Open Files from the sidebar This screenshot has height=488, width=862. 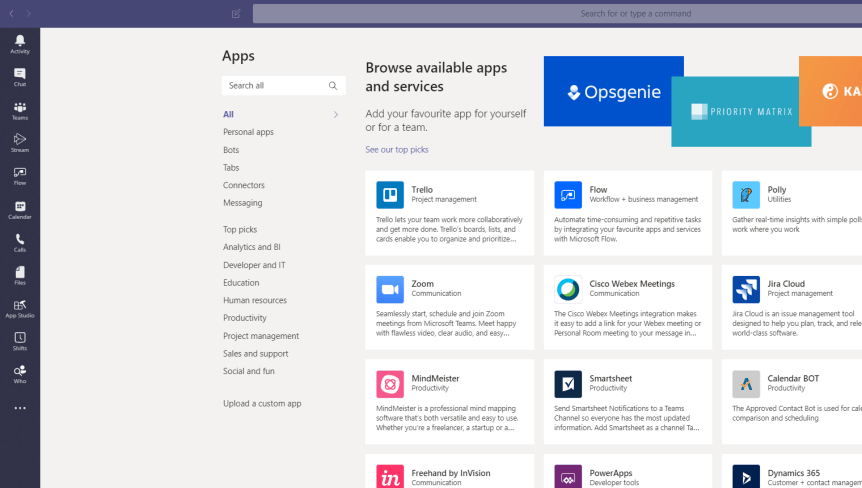point(20,275)
